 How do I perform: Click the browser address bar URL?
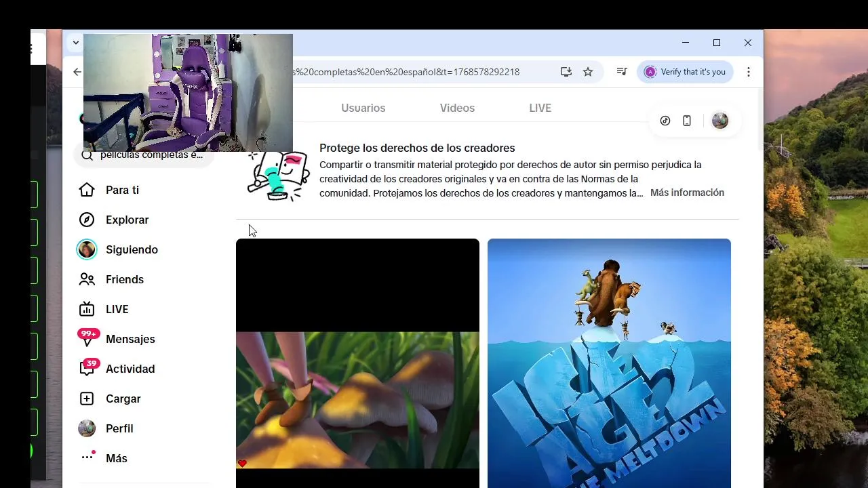(406, 72)
